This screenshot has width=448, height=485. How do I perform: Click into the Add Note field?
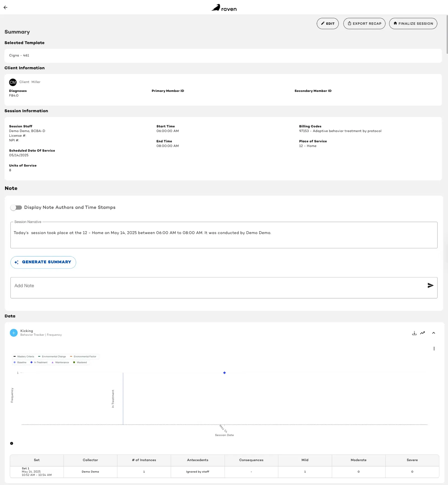tap(218, 288)
